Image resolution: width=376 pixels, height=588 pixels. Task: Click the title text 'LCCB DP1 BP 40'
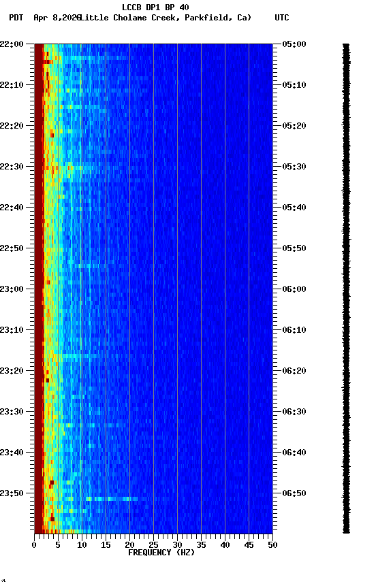tap(155, 7)
